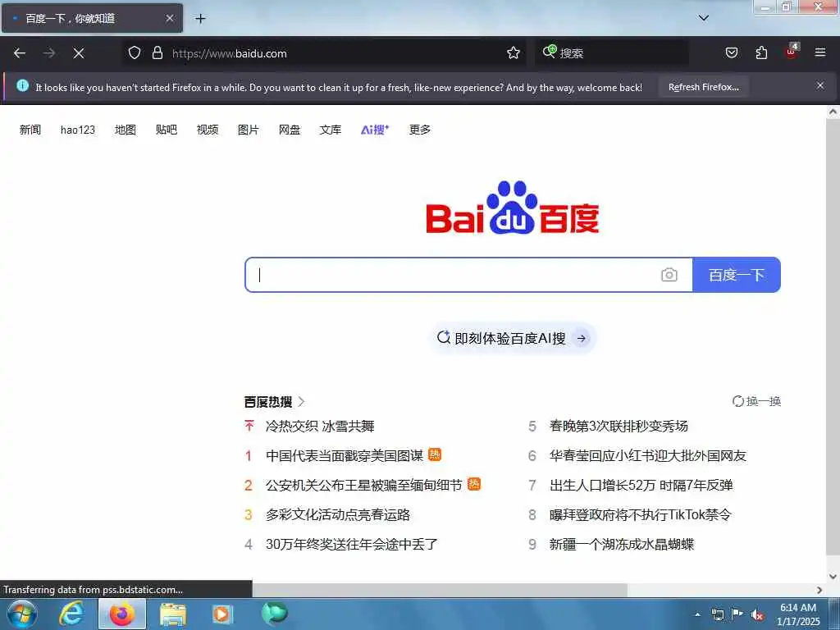
Task: Open the 图片 navigation link
Action: pos(248,130)
